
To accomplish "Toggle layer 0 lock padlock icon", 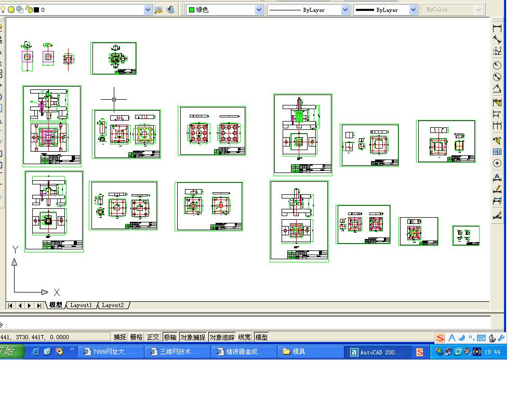I will [x=29, y=9].
